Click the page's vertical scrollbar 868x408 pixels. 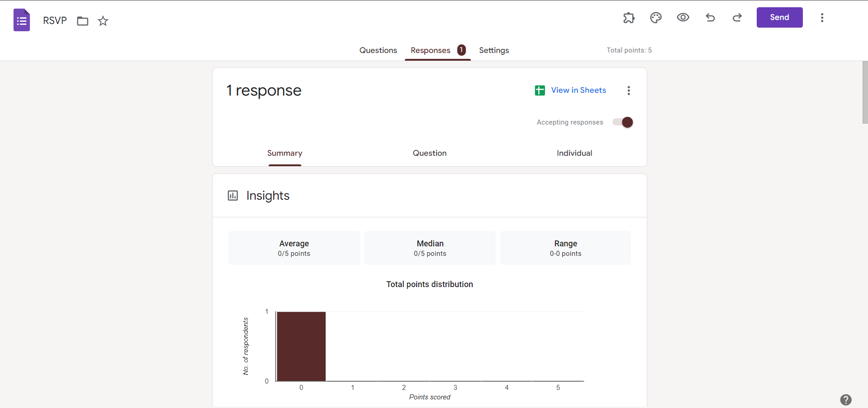[865, 92]
